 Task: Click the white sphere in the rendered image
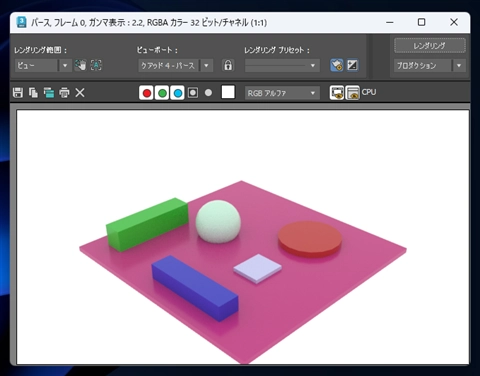pos(218,221)
